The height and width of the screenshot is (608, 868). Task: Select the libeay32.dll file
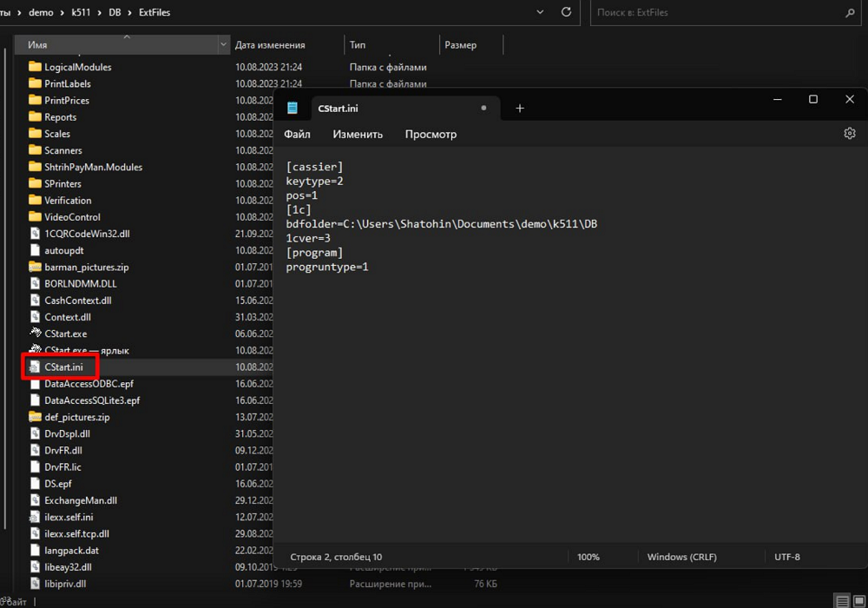point(68,567)
